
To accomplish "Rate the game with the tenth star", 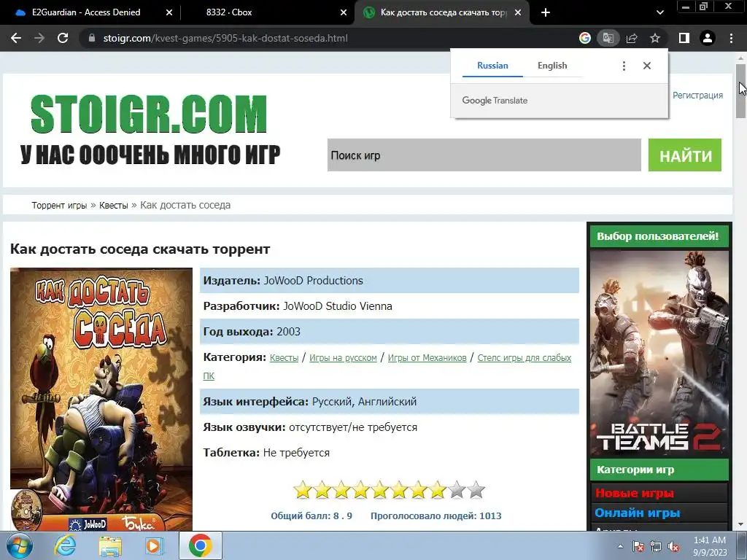I will click(x=476, y=490).
